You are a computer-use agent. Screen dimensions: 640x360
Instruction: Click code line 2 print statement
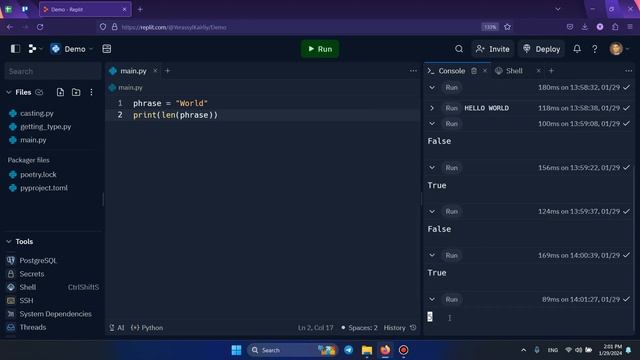pos(176,115)
